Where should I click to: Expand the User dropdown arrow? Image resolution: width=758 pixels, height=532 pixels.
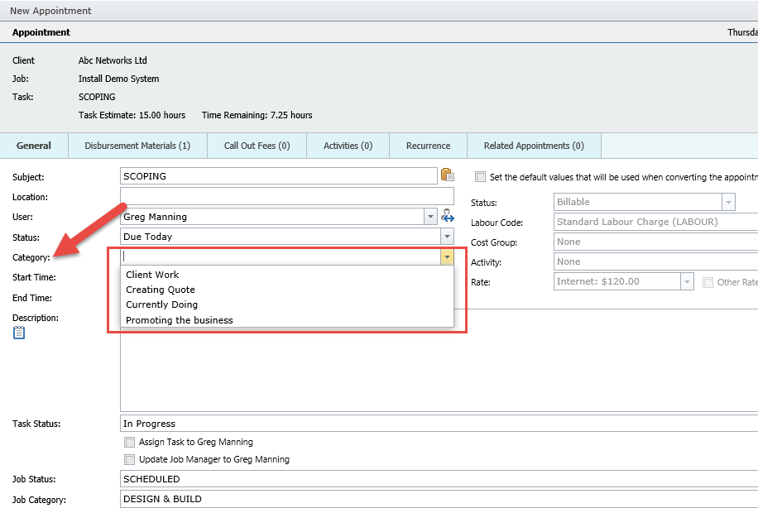pos(430,216)
